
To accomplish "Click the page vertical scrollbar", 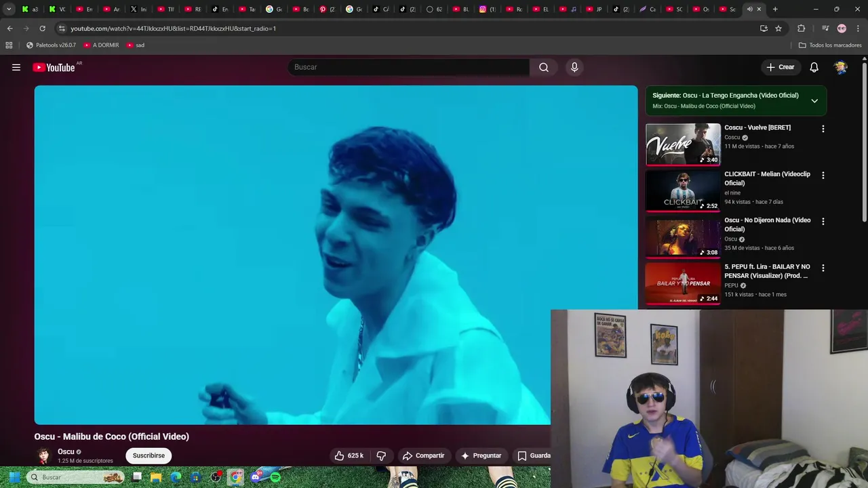I will pyautogui.click(x=865, y=141).
